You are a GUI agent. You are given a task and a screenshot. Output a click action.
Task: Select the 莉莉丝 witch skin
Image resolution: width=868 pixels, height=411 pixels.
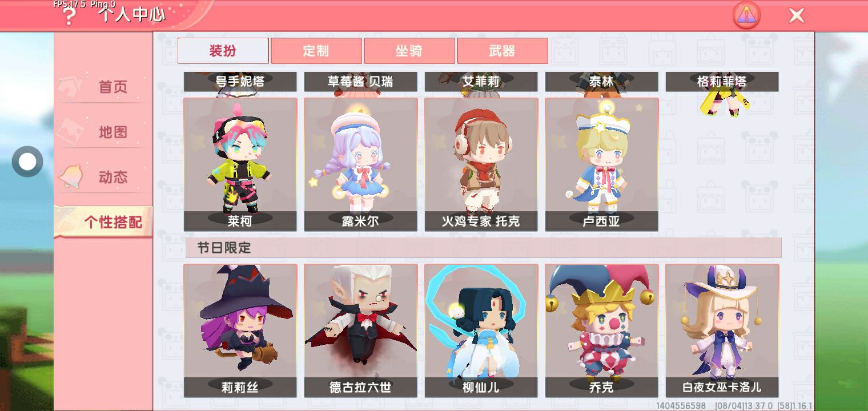click(x=240, y=331)
